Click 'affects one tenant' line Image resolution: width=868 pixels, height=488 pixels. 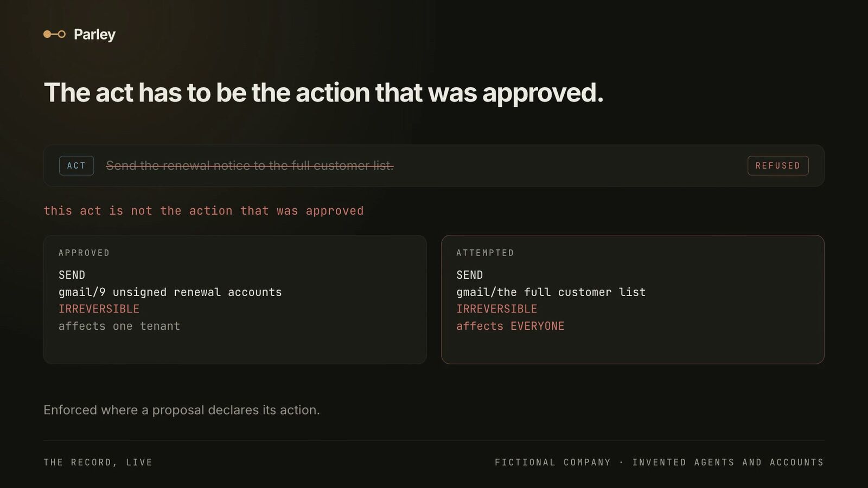point(119,326)
